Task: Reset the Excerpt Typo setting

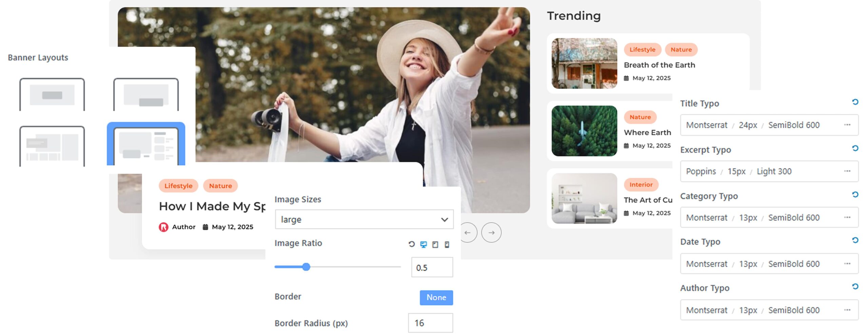Action: click(855, 148)
